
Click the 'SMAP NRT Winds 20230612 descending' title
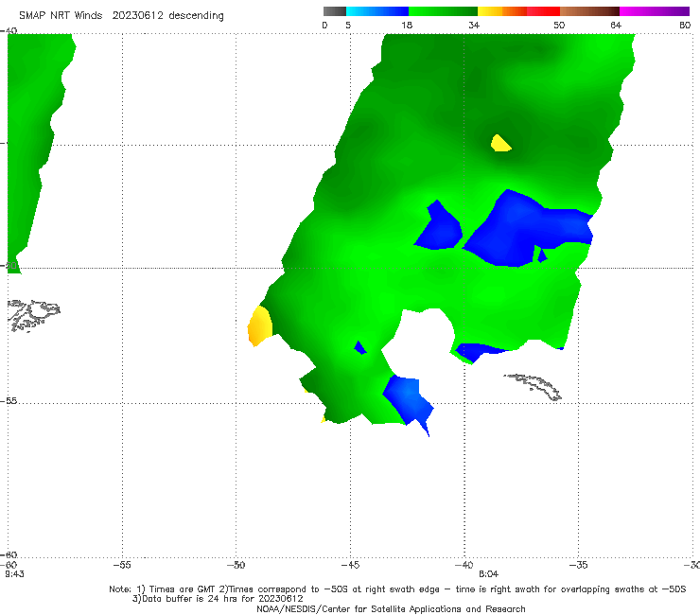point(121,15)
